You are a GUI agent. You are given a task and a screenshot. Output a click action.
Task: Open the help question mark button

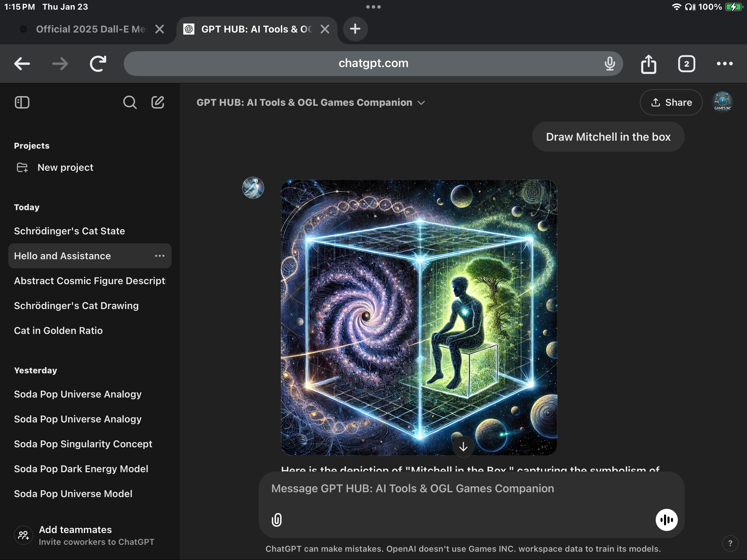click(730, 543)
